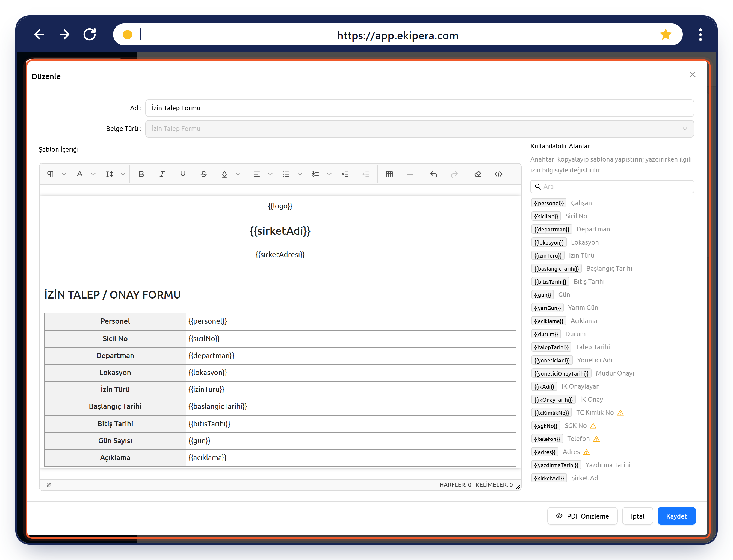The height and width of the screenshot is (560, 733).
Task: Increase indent in editor
Action: click(345, 174)
